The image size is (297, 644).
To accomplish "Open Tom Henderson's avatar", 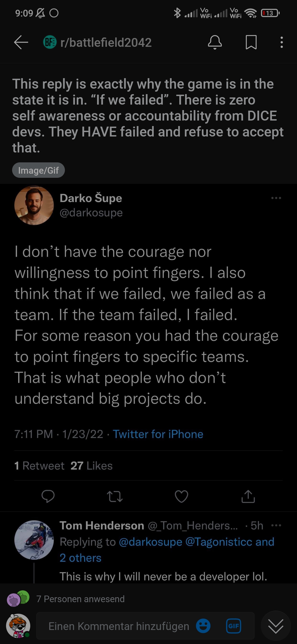I will coord(34,540).
